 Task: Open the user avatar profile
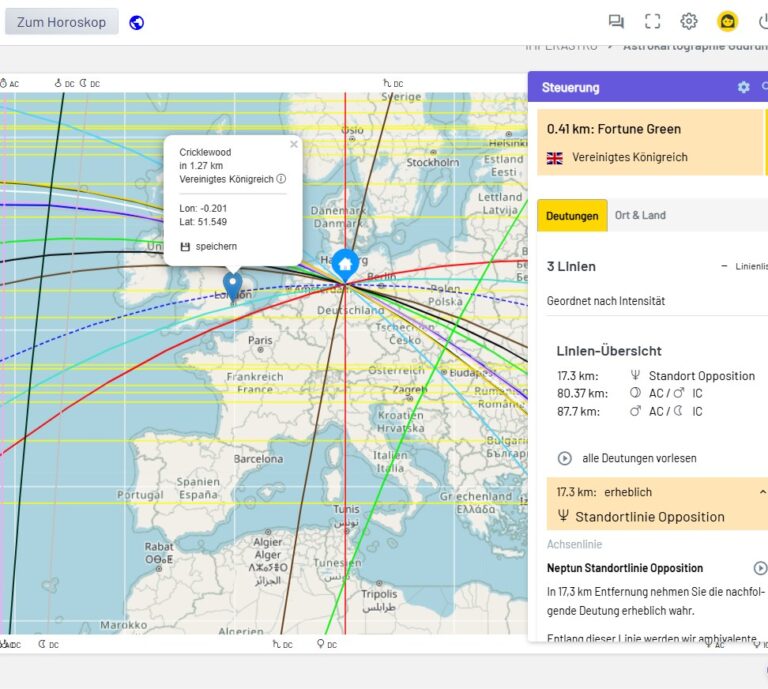pos(727,21)
